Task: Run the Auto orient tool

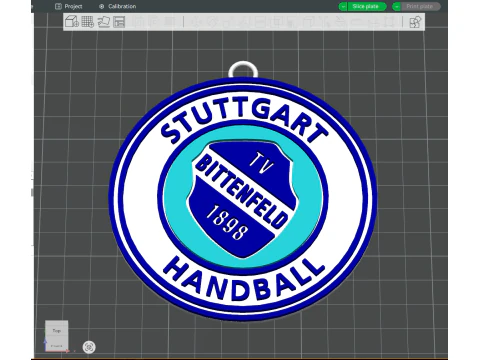Action: (104, 22)
